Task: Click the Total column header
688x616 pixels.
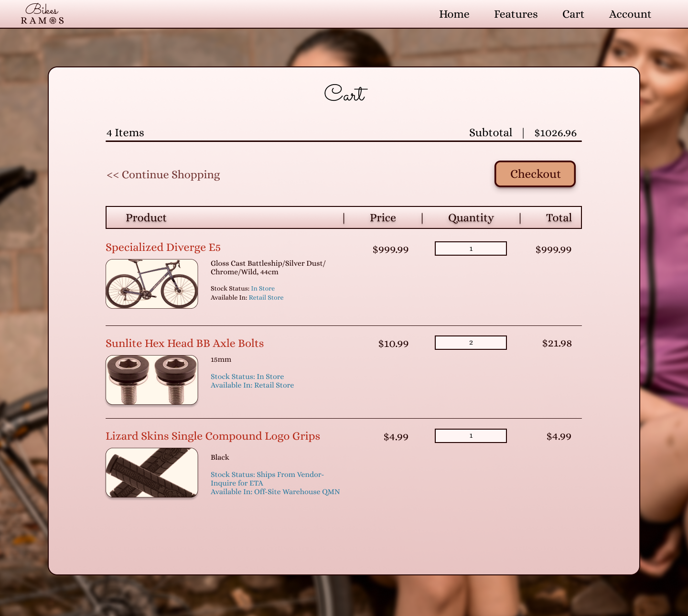Action: (x=559, y=218)
